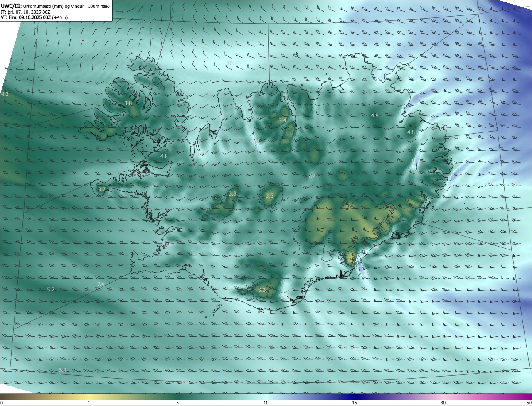Image resolution: width=532 pixels, height=406 pixels.
Task: Click the 10.1 value north of Iceland
Action: click(232, 64)
